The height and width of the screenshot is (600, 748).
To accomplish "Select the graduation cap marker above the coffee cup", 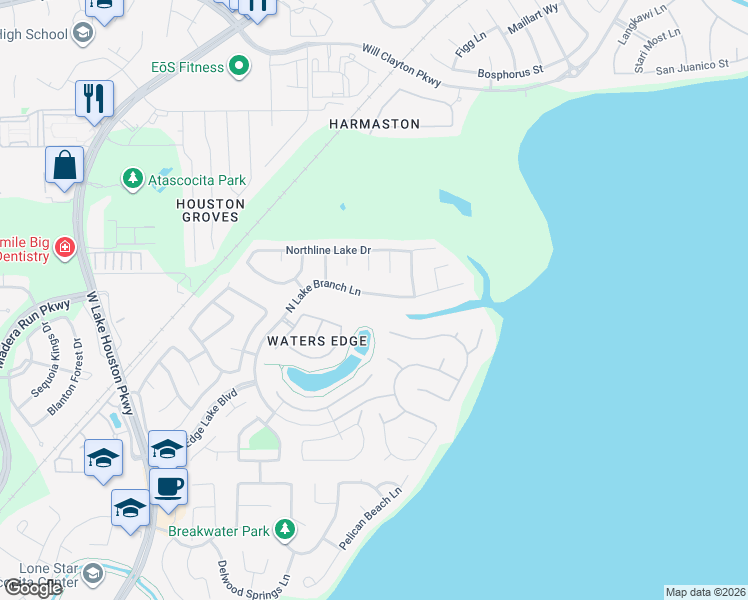I will pos(167,449).
